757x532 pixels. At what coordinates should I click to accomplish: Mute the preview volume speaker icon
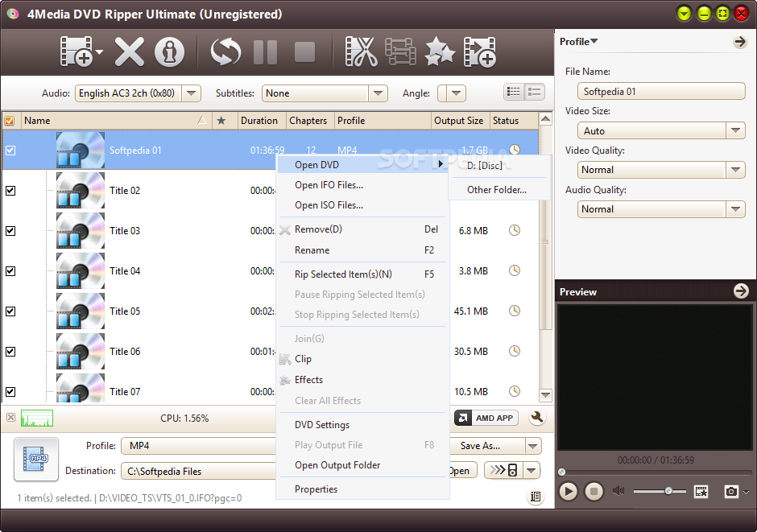[x=618, y=491]
